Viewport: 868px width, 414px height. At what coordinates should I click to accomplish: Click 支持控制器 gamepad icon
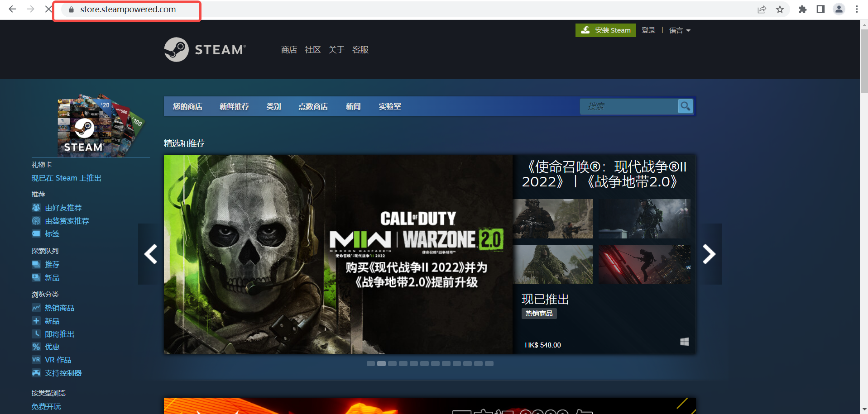click(36, 373)
